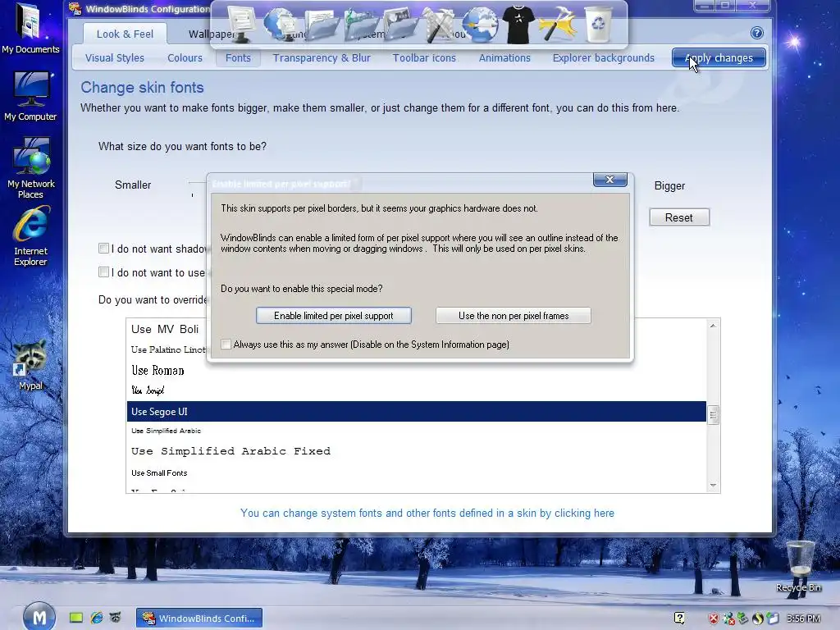This screenshot has height=630, width=840.
Task: Open the pictures folder icon in dock
Action: (x=400, y=24)
